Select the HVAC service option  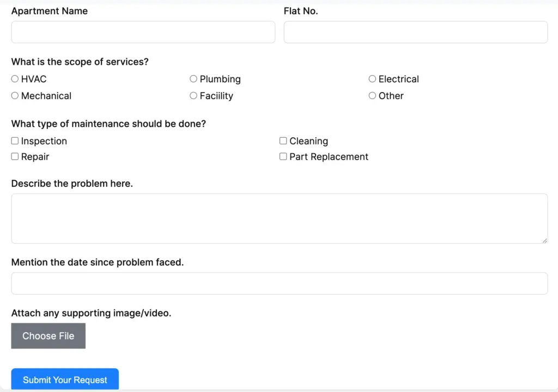[15, 79]
